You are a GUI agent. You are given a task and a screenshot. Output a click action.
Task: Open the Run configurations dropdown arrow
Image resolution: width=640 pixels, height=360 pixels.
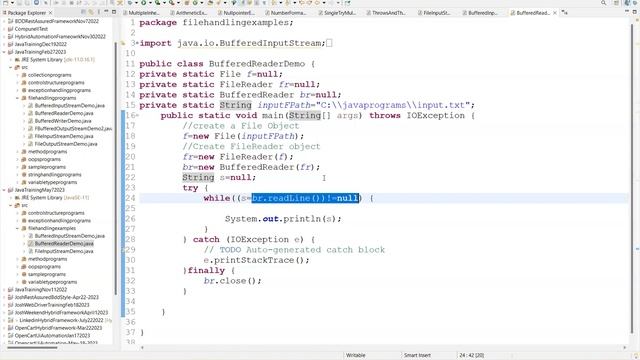point(150,3)
